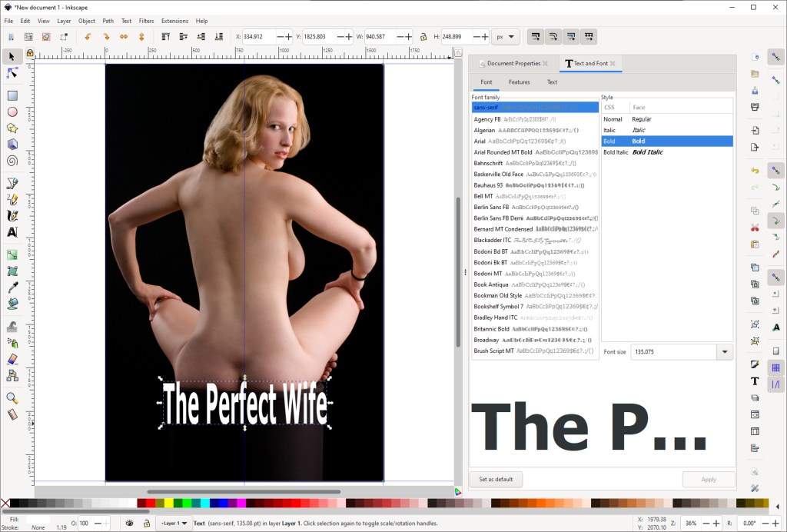Image resolution: width=787 pixels, height=532 pixels.
Task: Click the Set as default button
Action: pyautogui.click(x=496, y=479)
